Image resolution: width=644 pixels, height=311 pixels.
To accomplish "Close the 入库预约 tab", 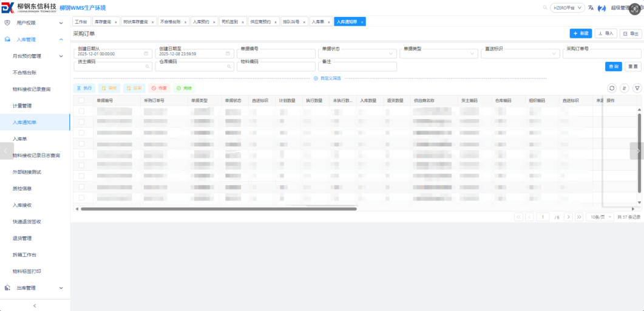I will (x=214, y=22).
